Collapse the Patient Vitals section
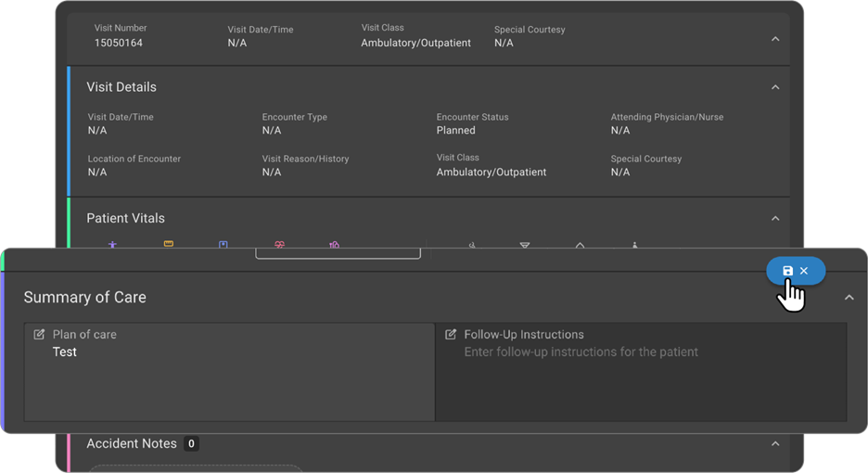The image size is (868, 473). point(775,219)
